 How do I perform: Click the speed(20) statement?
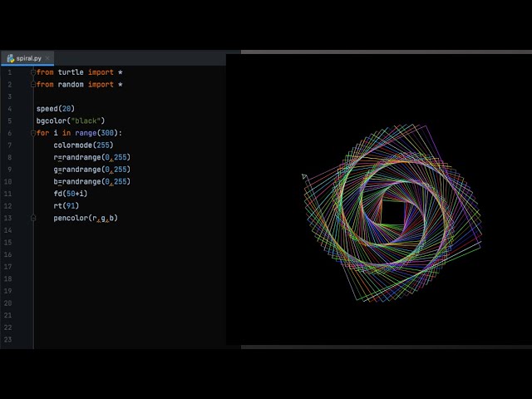[x=56, y=109]
